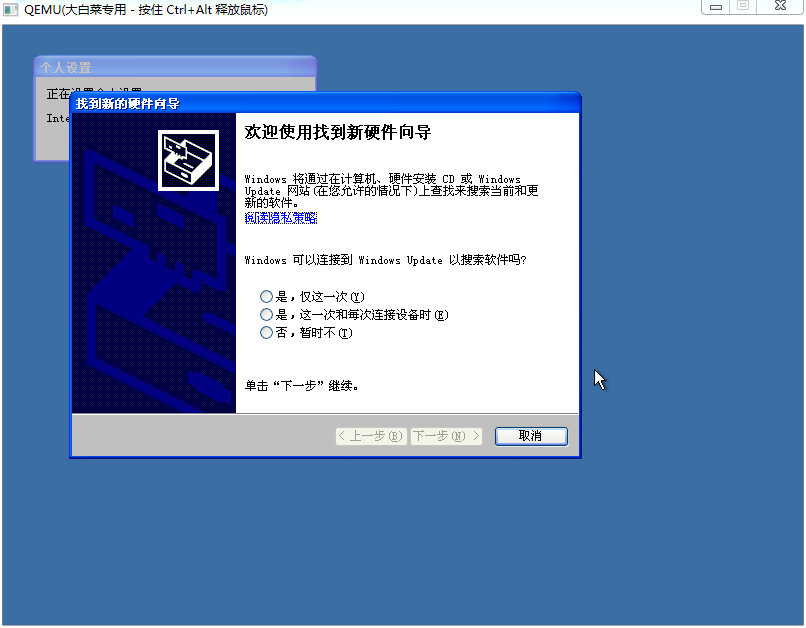
Task: Click the hardware wizard device icon
Action: click(x=188, y=160)
